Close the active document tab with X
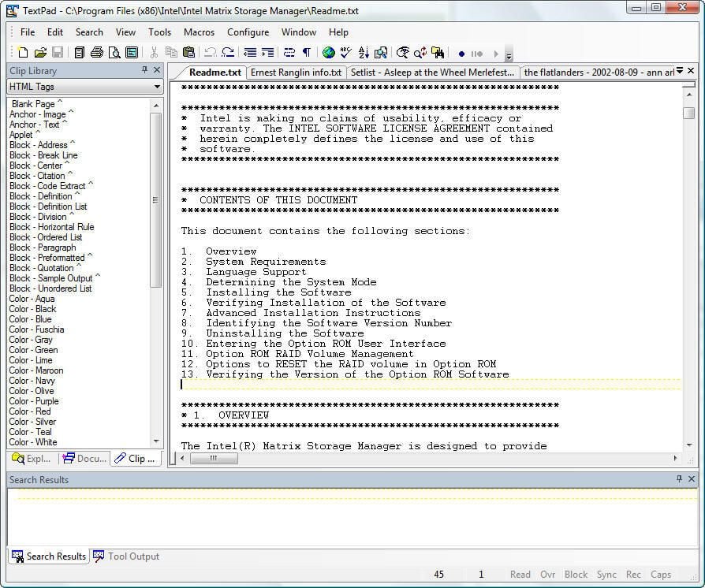 [x=691, y=71]
